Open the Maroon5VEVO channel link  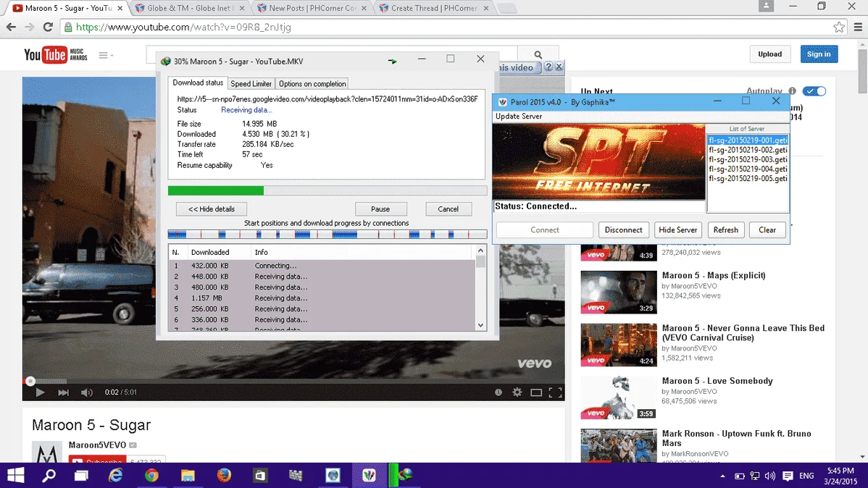point(97,445)
